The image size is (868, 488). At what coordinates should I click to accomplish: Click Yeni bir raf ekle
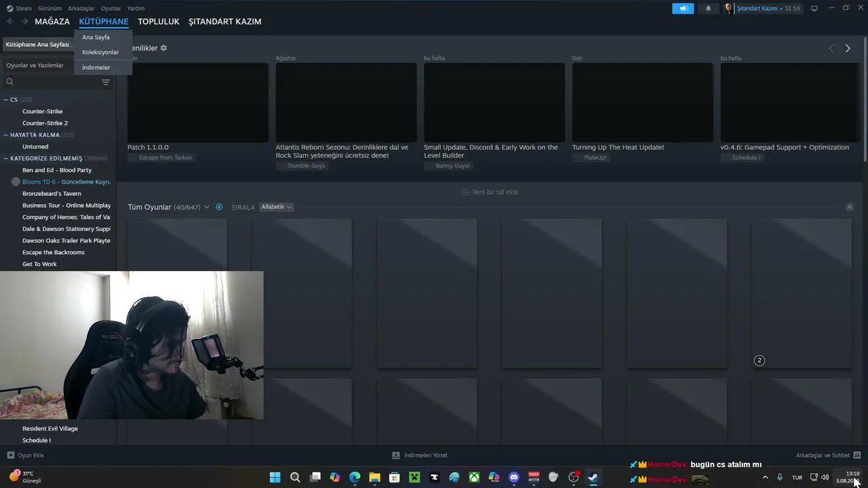[490, 192]
